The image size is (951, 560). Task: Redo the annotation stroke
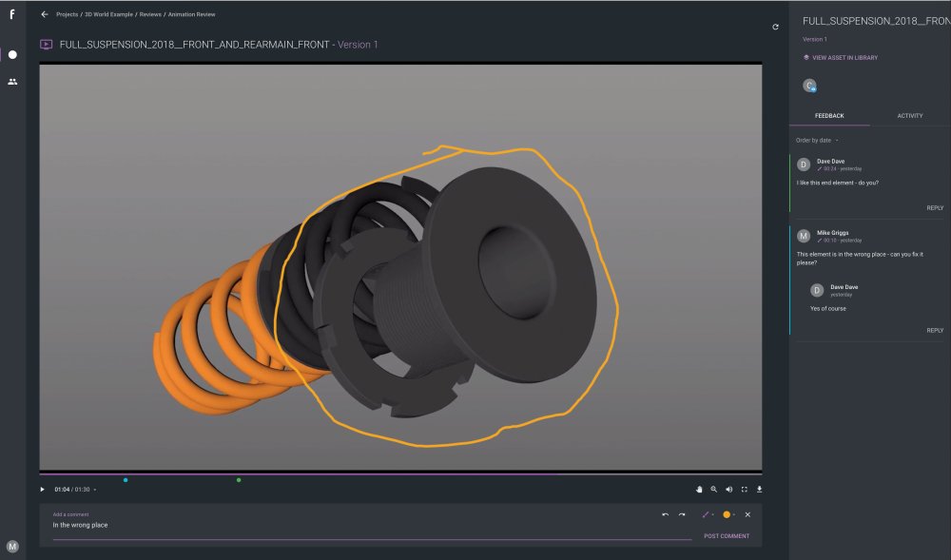tap(682, 514)
